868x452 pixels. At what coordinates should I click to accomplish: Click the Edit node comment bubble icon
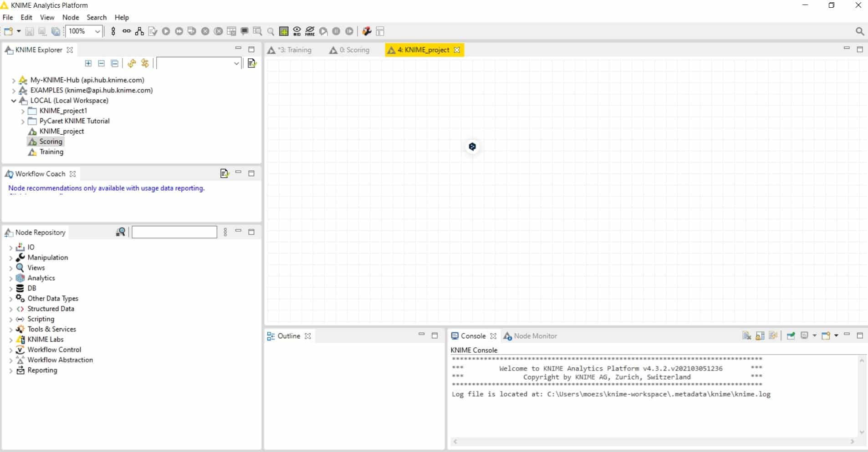245,31
